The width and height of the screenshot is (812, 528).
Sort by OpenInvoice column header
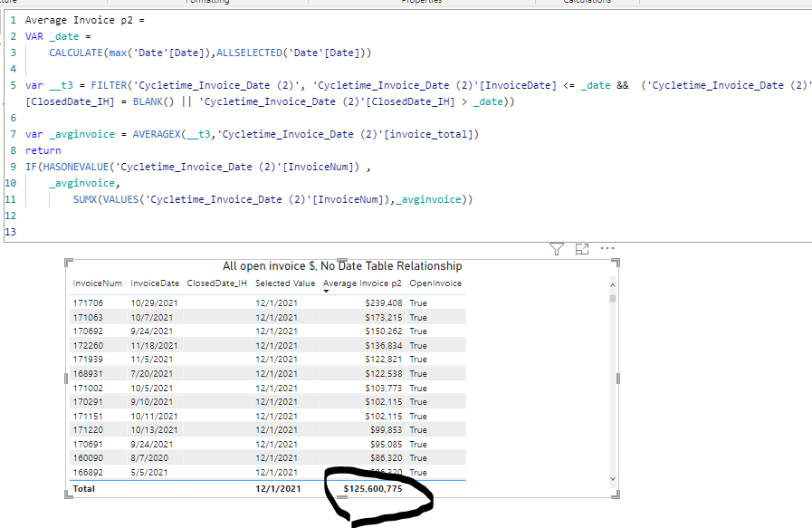(x=435, y=283)
